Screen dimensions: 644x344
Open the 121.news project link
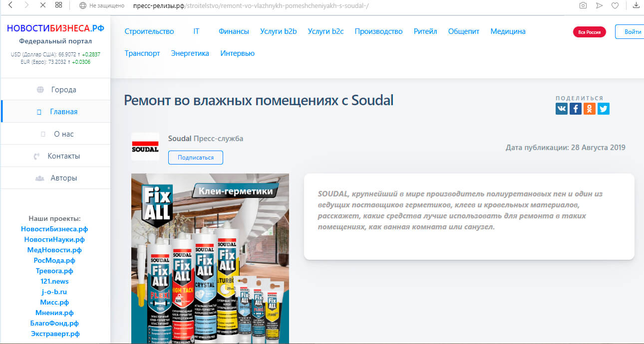click(x=54, y=281)
